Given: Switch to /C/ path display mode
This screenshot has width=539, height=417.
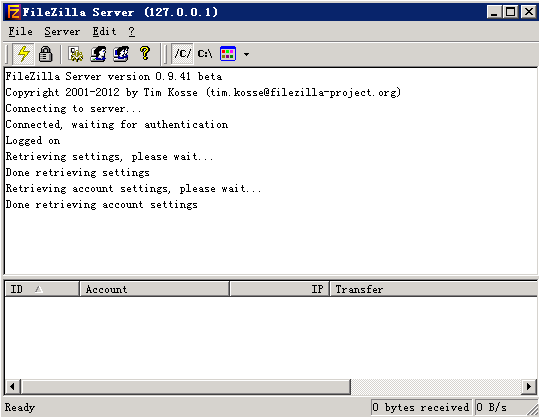Looking at the screenshot, I should (x=182, y=54).
